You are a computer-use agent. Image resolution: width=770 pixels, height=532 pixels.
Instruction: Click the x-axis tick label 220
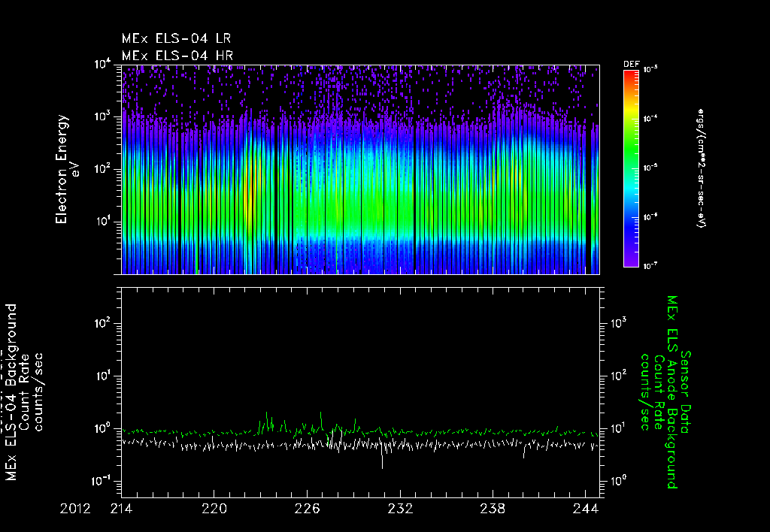coord(214,509)
